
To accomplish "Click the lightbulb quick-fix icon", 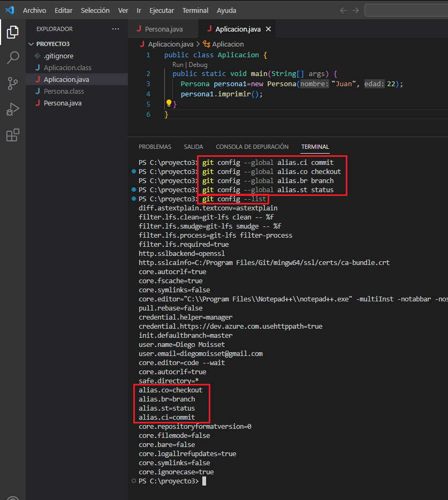I will pos(169,103).
